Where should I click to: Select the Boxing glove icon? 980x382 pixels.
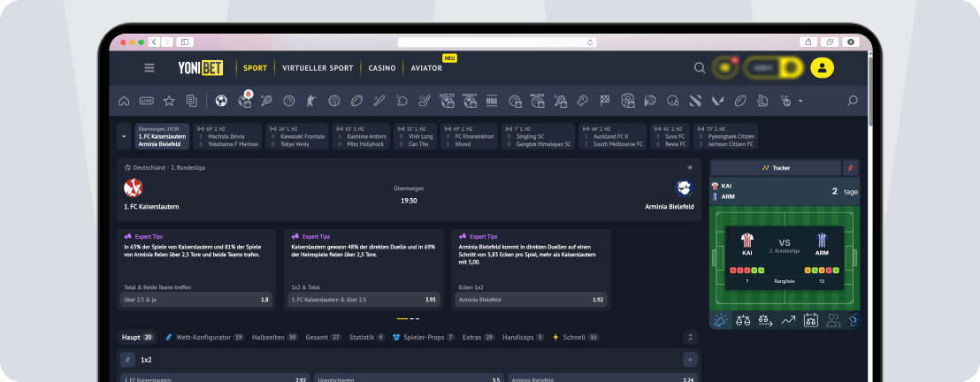(x=583, y=101)
